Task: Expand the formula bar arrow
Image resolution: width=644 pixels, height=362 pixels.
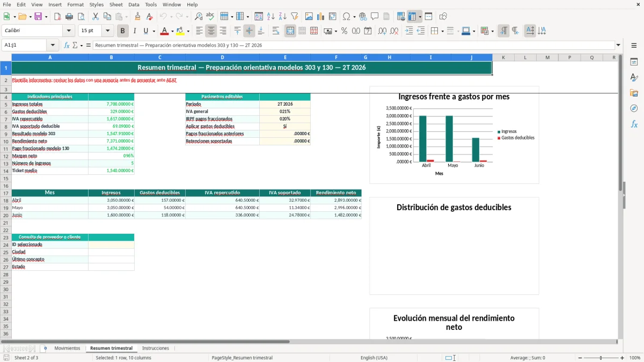Action: 618,45
